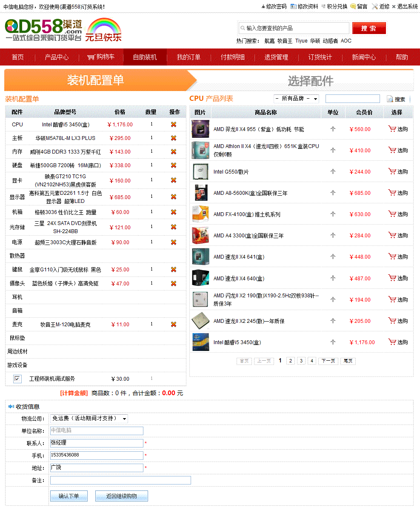Click the cart icon for AMD Athlon II X4 651K

(392, 150)
